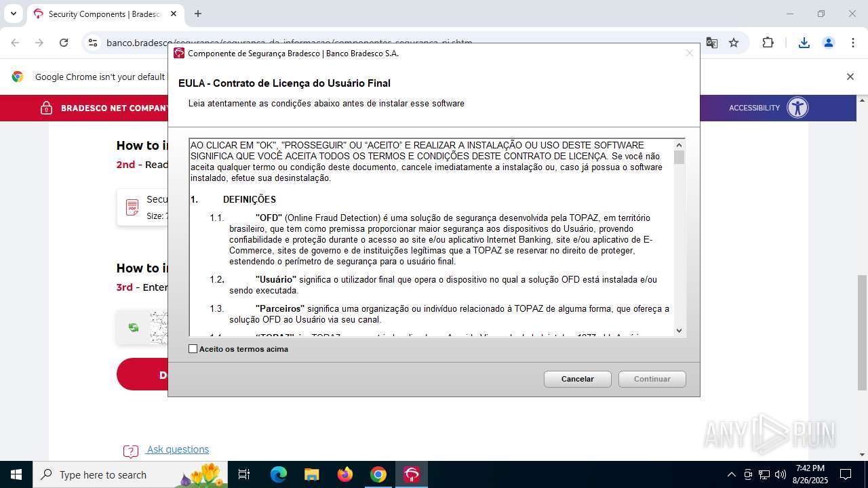Click the EULA scrollbar up arrow
The height and width of the screenshot is (488, 868).
coord(679,144)
